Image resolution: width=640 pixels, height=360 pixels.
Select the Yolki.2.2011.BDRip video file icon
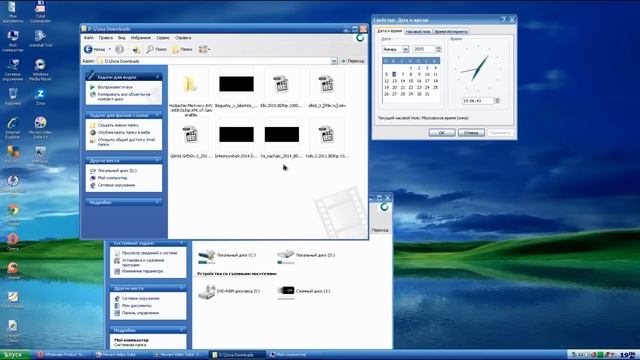click(x=327, y=134)
